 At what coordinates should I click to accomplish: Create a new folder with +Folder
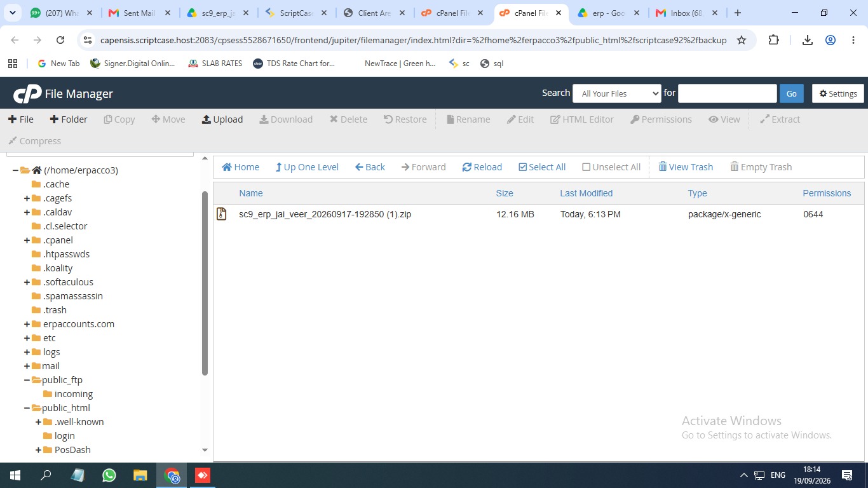pos(69,119)
